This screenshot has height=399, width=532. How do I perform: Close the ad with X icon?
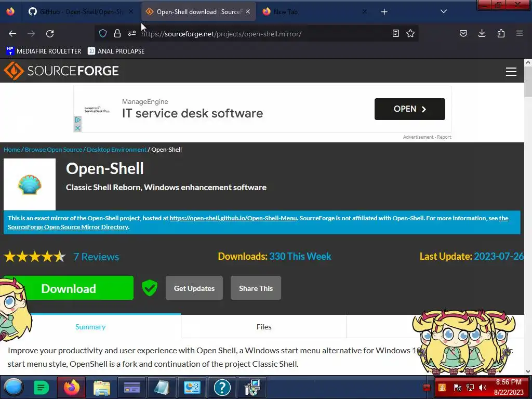pos(78,128)
